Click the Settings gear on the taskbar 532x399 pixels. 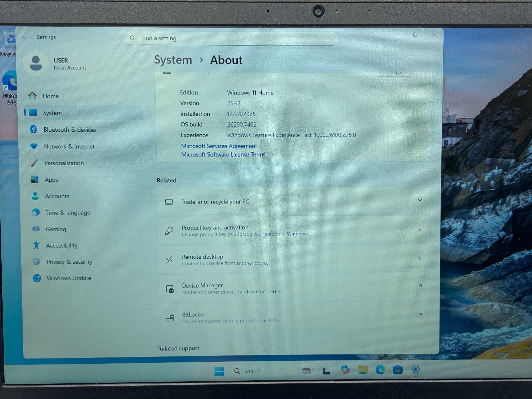click(x=416, y=369)
